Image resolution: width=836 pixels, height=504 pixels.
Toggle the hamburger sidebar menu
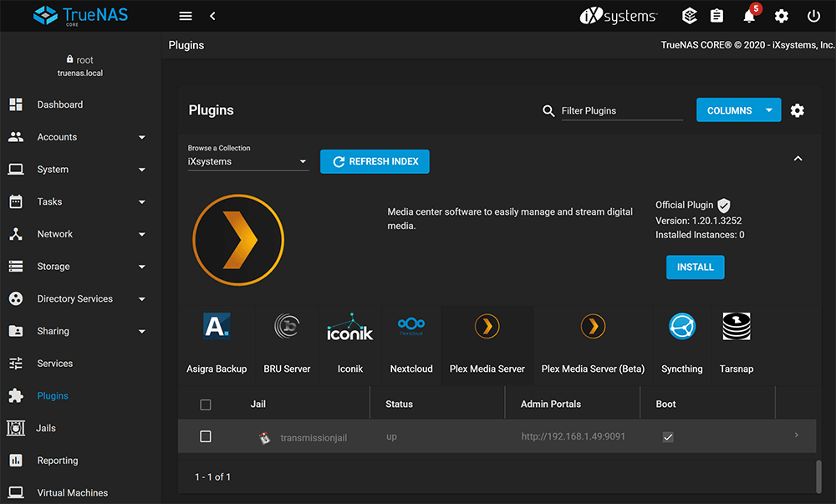click(186, 16)
